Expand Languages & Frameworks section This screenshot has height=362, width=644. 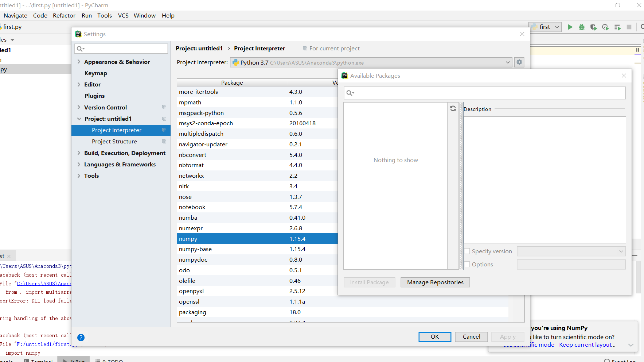click(79, 164)
